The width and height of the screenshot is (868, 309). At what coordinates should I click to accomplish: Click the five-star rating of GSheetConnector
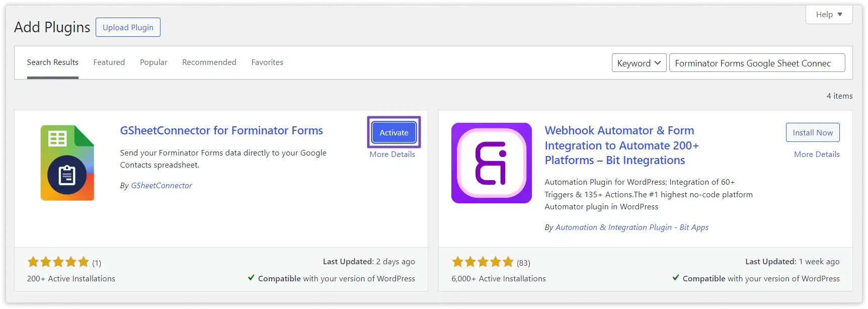coord(58,262)
